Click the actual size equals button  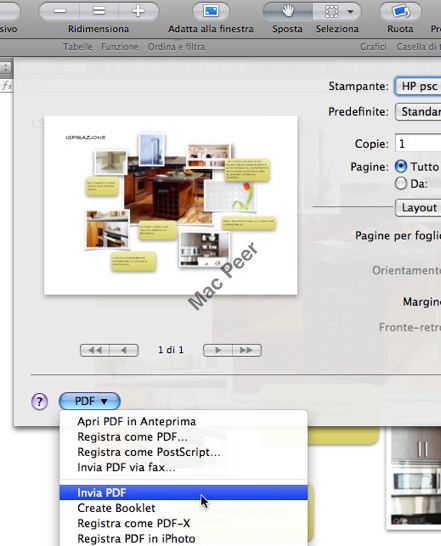(x=99, y=11)
